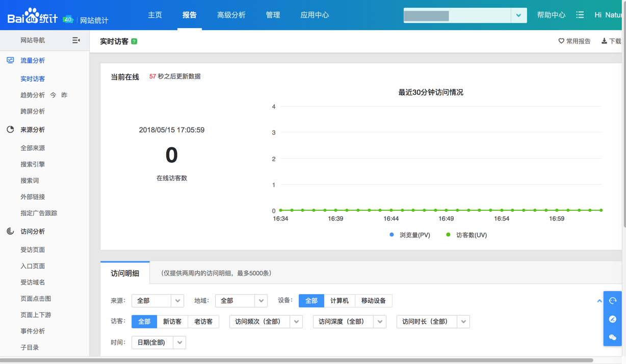Open the customer service headset icon
This screenshot has width=626, height=364.
point(613,301)
